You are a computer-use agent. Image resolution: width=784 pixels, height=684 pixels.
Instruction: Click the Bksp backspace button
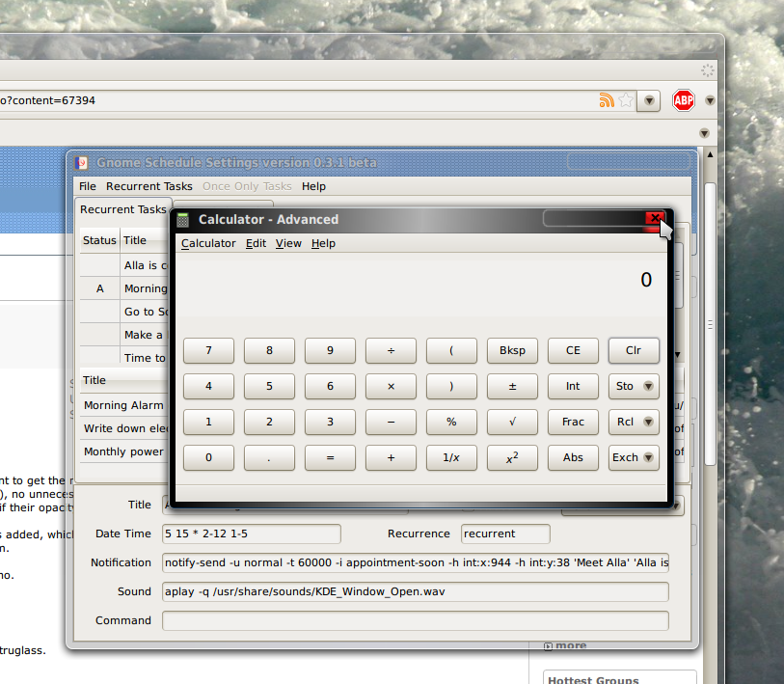tap(512, 350)
